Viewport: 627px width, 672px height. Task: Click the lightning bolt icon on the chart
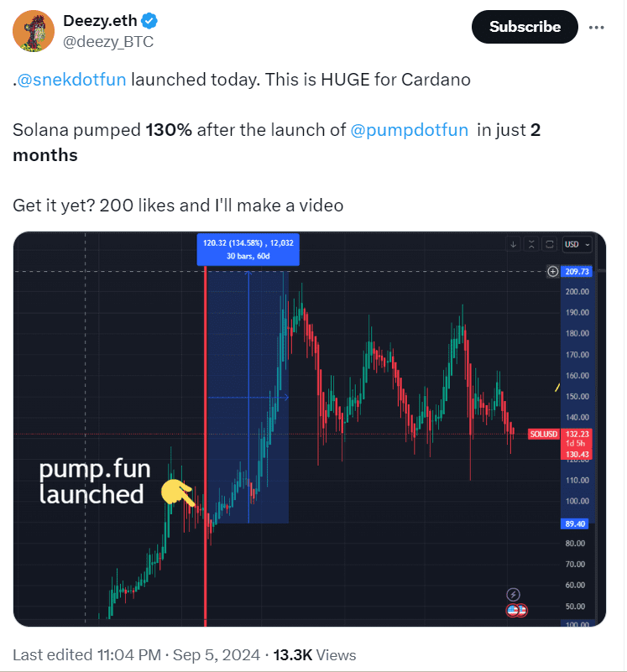click(x=513, y=594)
